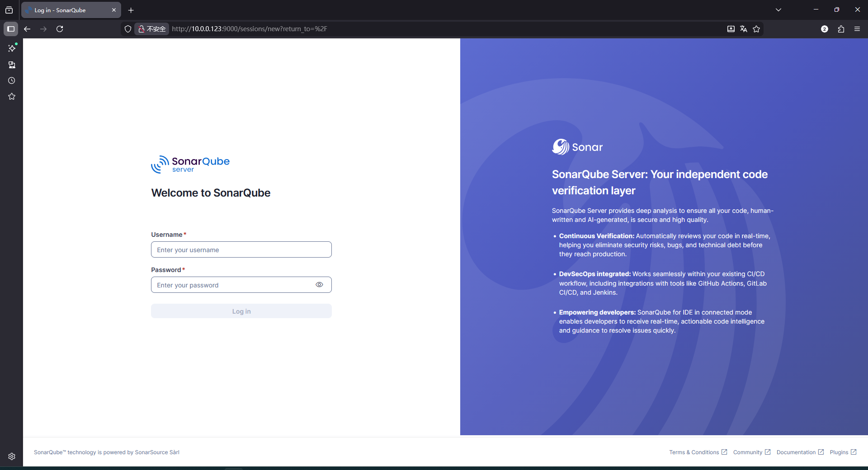Open a new tab with the plus button
The width and height of the screenshot is (868, 470).
(131, 10)
